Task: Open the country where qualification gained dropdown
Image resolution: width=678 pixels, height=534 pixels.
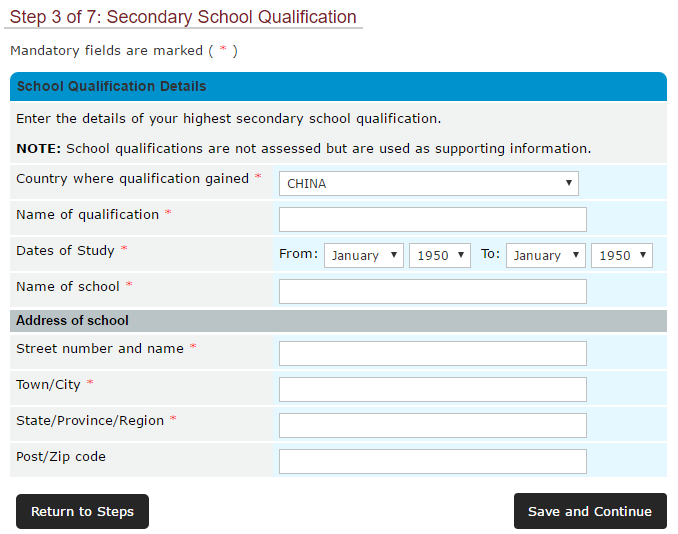Action: 429,183
